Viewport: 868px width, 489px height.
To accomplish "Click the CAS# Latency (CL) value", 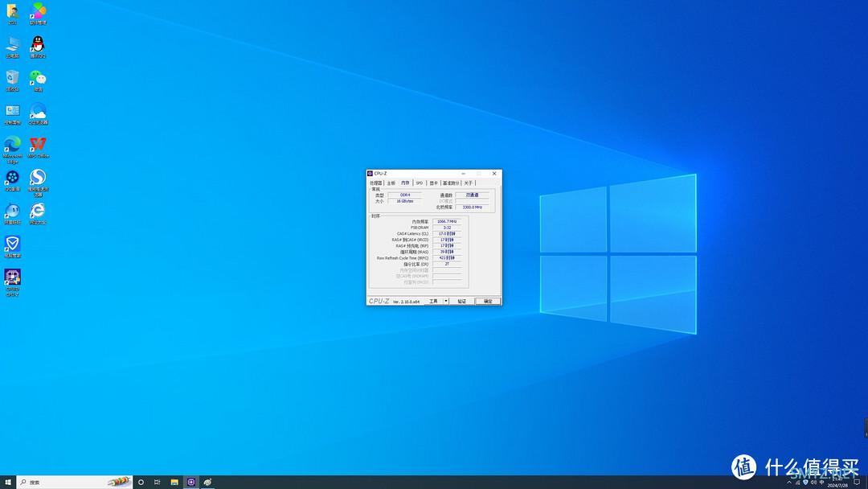I will pos(447,234).
